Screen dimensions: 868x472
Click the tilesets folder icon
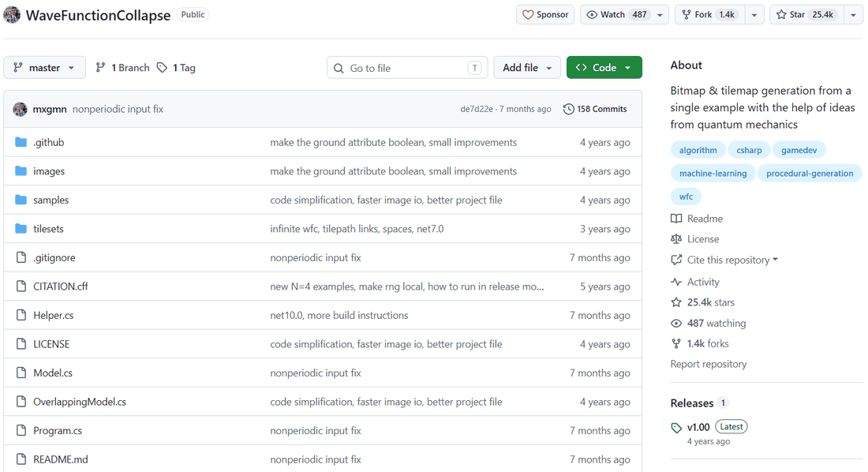pos(21,229)
